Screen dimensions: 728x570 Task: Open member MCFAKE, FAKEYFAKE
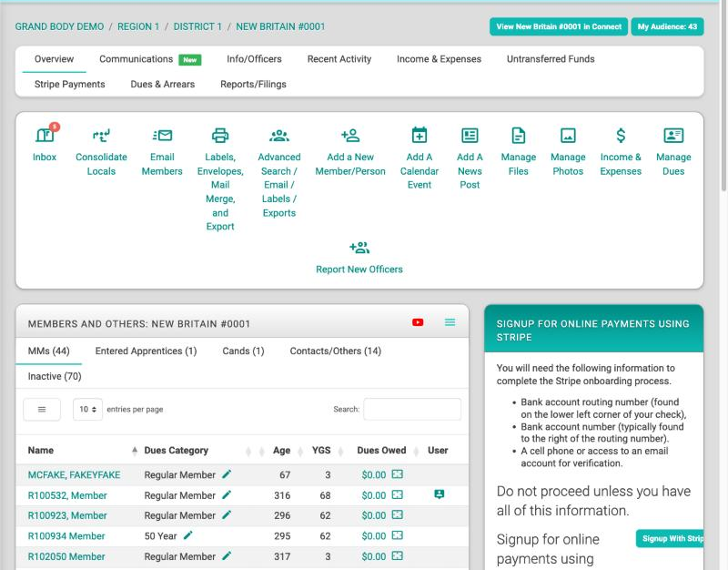tap(74, 474)
